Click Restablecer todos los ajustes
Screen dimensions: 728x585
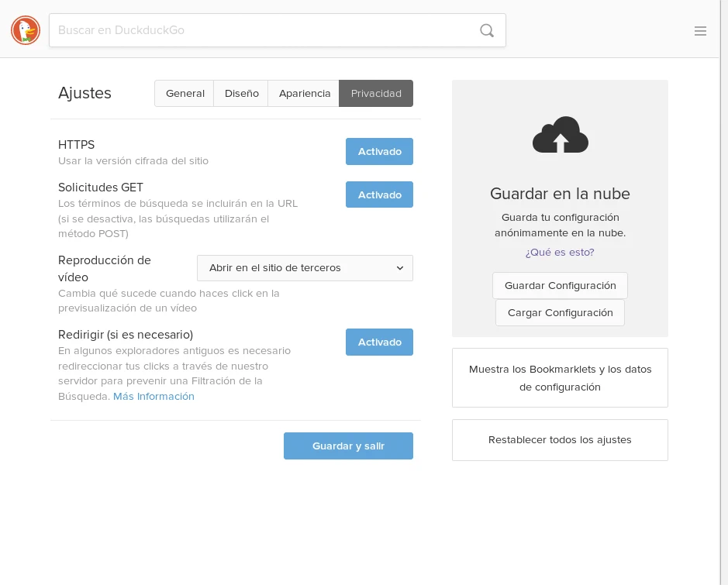click(x=560, y=440)
